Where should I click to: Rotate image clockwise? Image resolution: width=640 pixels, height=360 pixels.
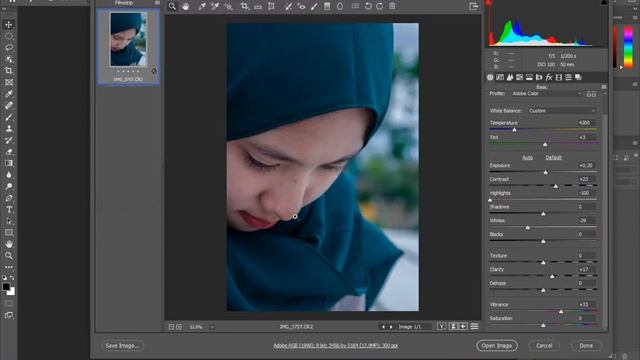[380, 6]
